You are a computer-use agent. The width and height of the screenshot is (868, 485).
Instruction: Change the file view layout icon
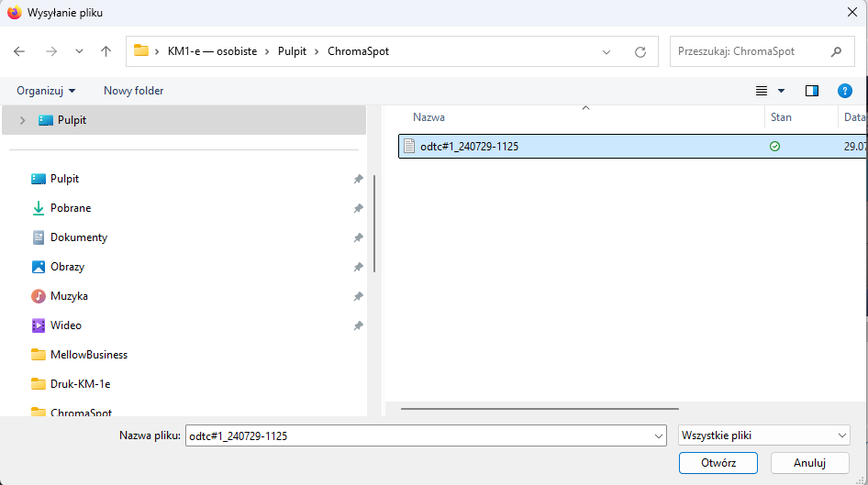click(762, 91)
